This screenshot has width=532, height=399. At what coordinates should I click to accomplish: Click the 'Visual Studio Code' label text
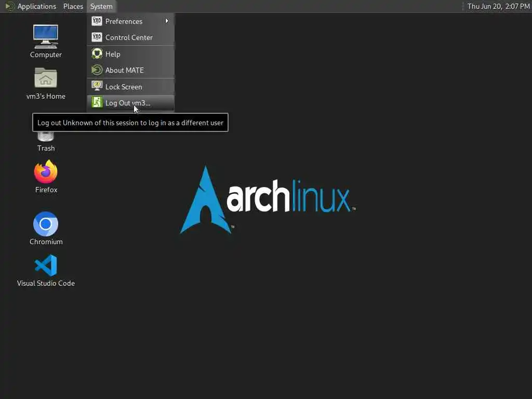(46, 283)
